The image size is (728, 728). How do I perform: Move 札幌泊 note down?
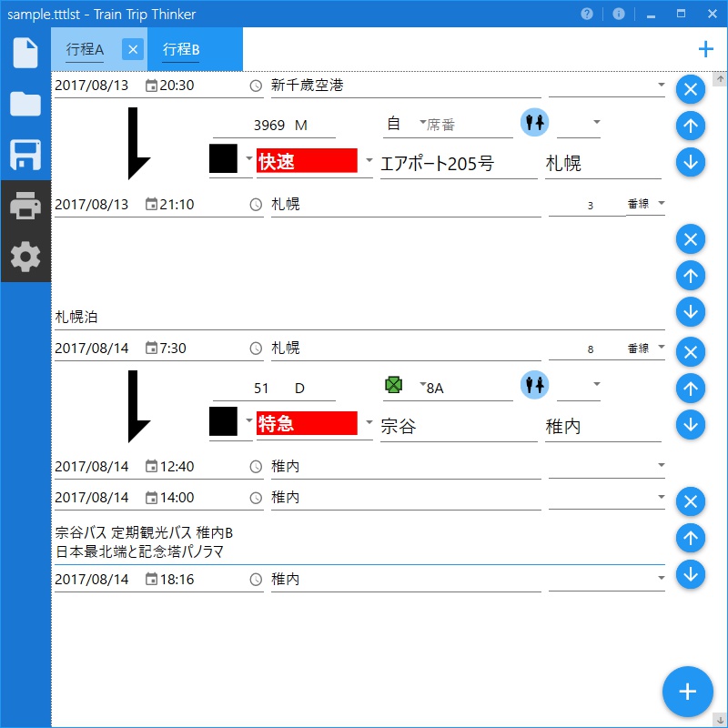691,311
